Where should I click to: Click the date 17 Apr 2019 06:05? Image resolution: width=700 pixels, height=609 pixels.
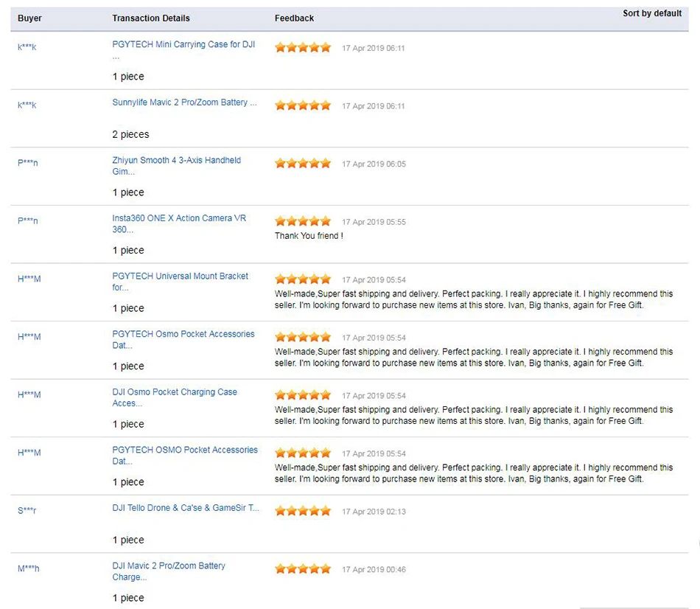tap(374, 164)
